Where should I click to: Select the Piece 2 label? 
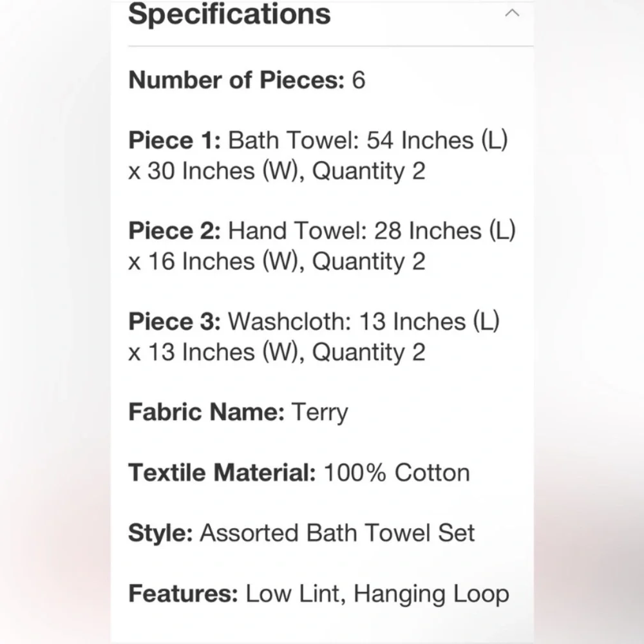point(175,231)
